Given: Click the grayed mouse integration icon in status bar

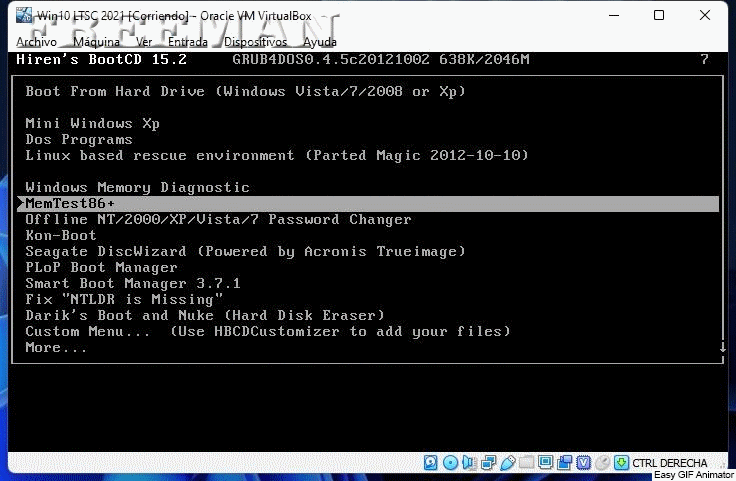Looking at the screenshot, I should 602,463.
